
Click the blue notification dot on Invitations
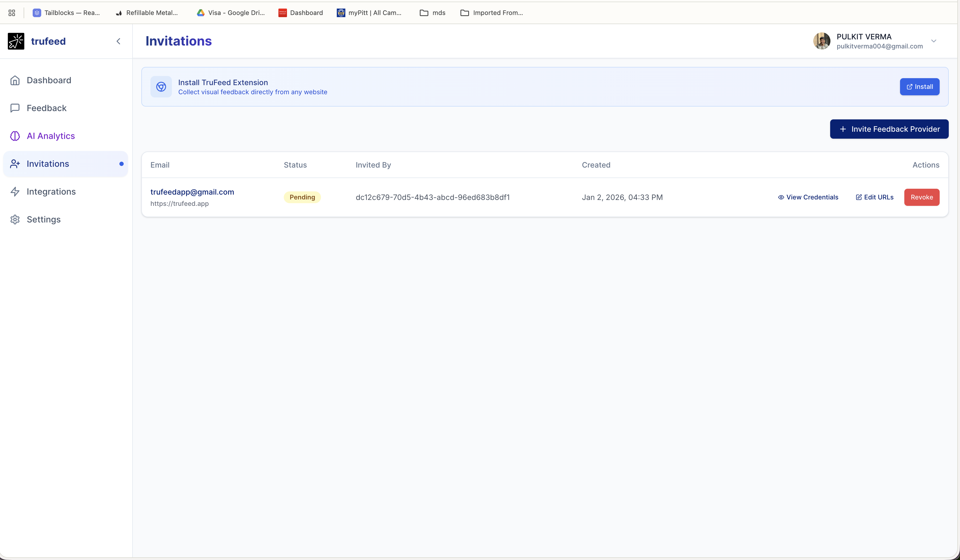click(121, 164)
